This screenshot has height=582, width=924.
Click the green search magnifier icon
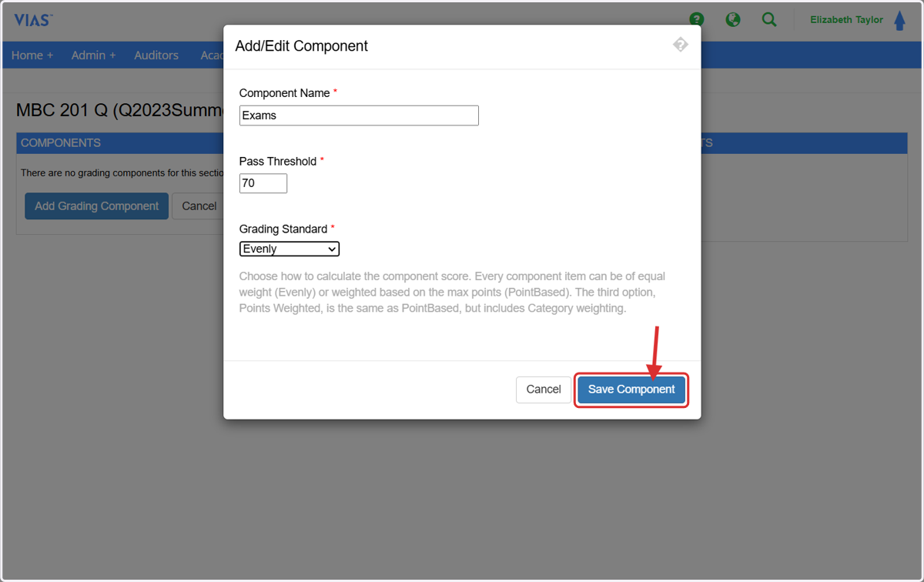pyautogui.click(x=769, y=19)
